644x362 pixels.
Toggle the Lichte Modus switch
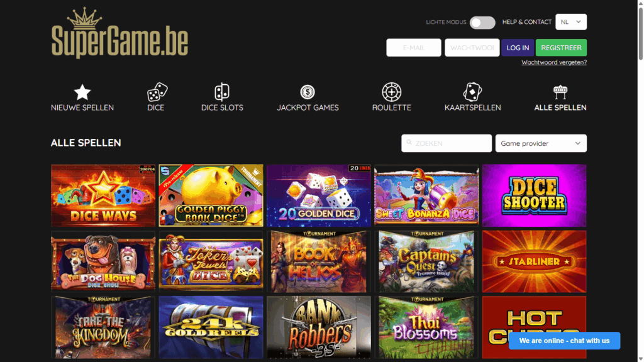[482, 23]
